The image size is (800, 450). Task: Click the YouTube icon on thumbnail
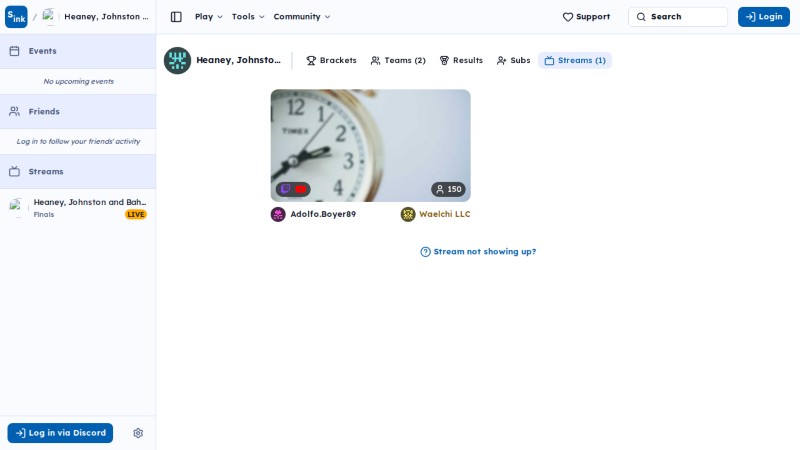(x=301, y=189)
